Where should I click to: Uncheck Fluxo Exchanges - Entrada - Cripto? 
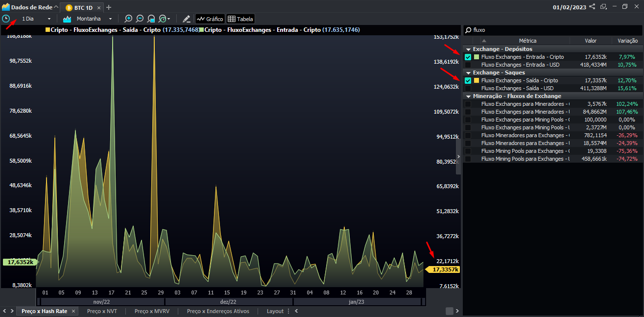468,57
